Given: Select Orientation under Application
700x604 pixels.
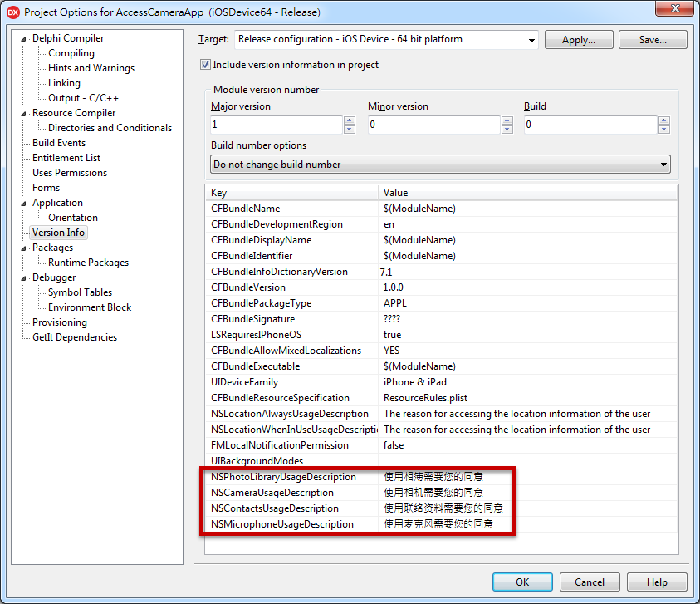Looking at the screenshot, I should click(73, 218).
